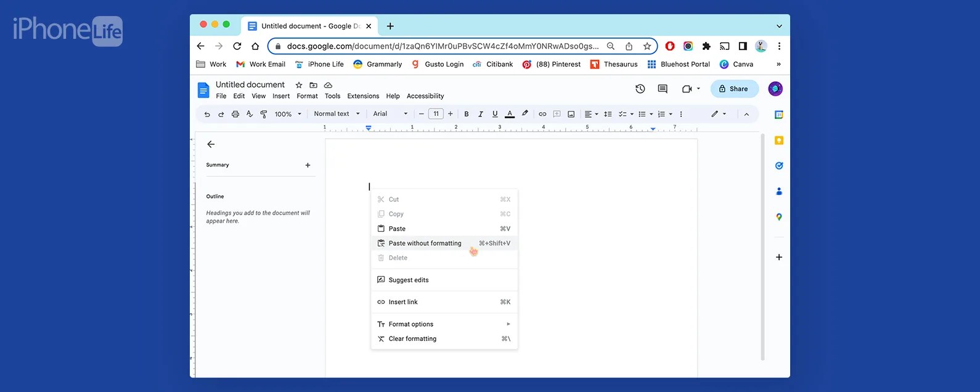Open the Canva bookmark
The width and height of the screenshot is (980, 392).
pos(737,64)
